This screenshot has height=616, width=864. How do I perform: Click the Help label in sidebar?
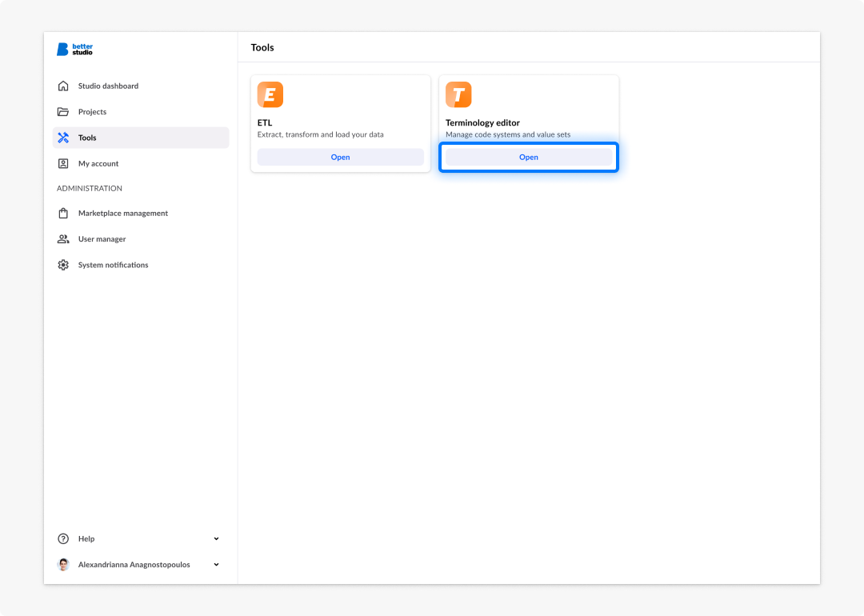pos(86,539)
